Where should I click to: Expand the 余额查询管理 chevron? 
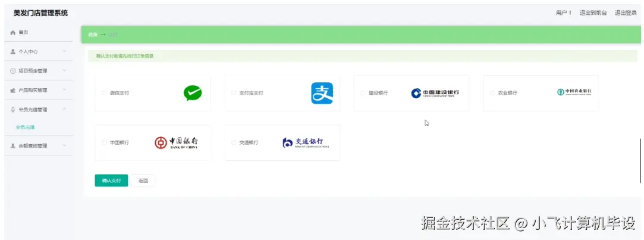[x=64, y=146]
